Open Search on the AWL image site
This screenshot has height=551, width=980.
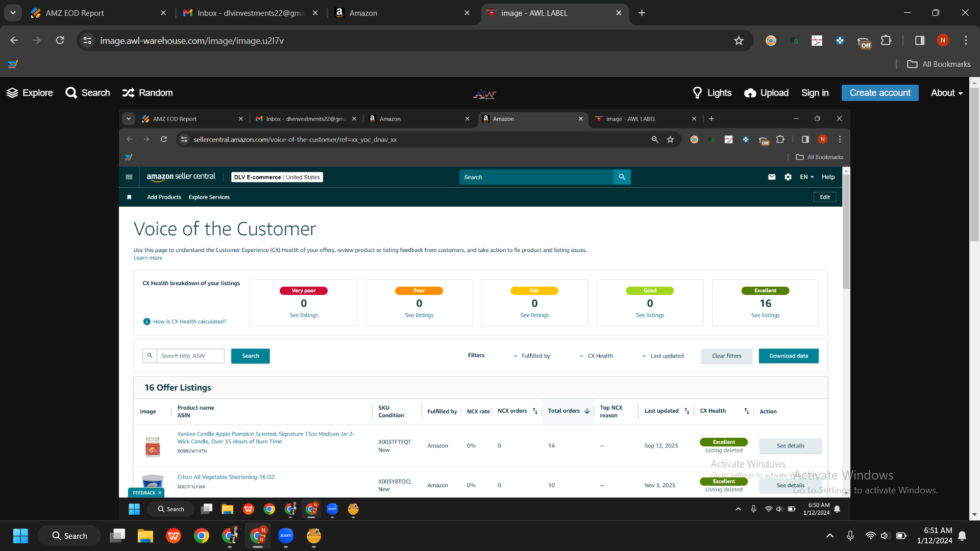click(88, 93)
